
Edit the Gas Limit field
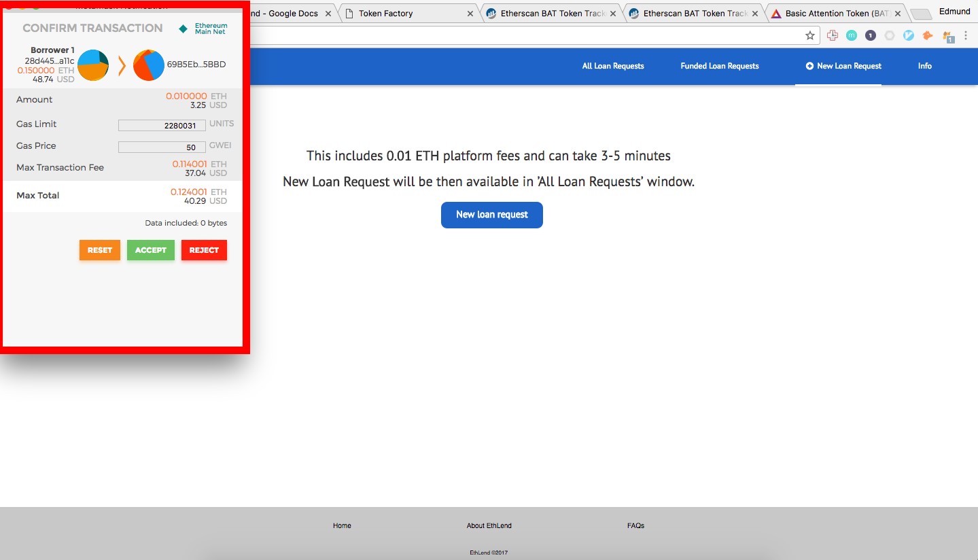click(162, 126)
